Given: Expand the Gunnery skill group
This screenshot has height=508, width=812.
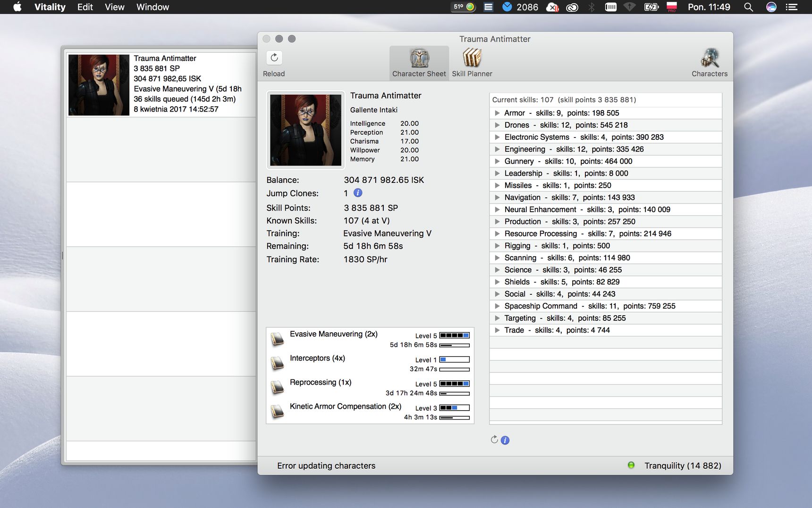Looking at the screenshot, I should [x=497, y=161].
